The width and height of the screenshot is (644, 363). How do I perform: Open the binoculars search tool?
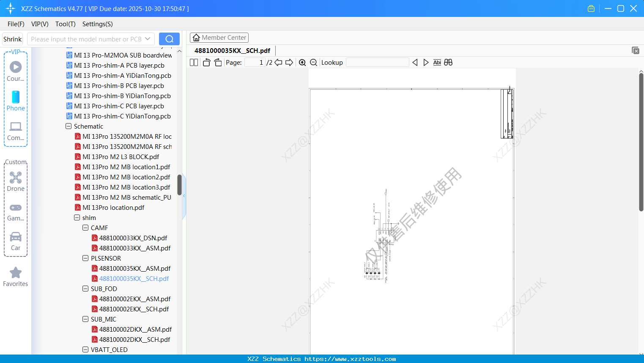coord(448,62)
